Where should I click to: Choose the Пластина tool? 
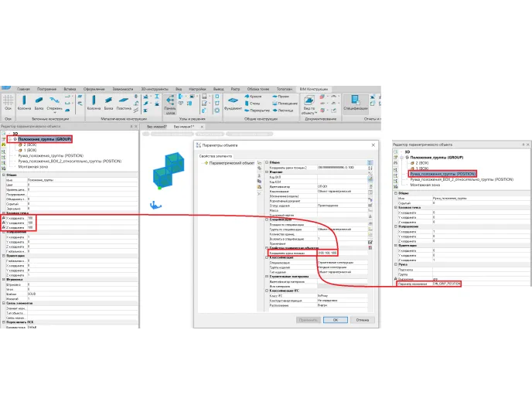click(x=124, y=103)
